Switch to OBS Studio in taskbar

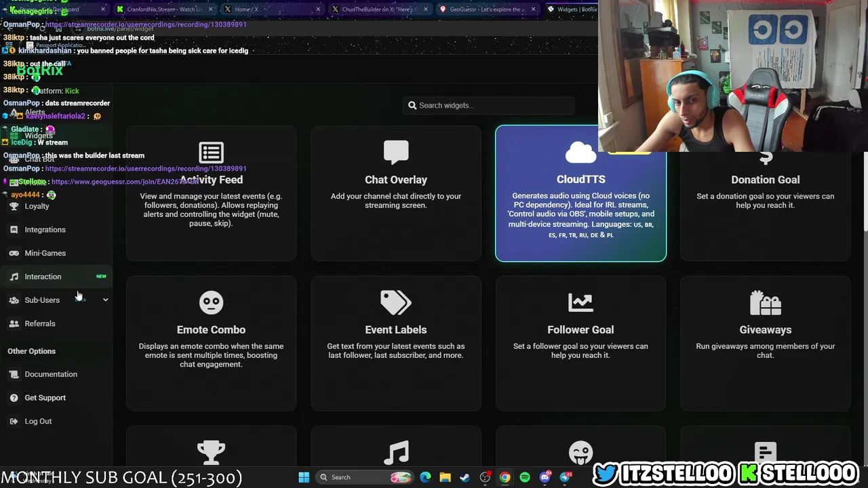[x=485, y=477]
